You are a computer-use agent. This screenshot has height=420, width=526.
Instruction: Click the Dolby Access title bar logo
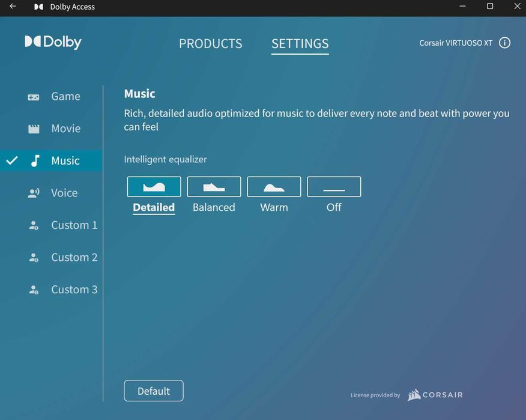[38, 7]
